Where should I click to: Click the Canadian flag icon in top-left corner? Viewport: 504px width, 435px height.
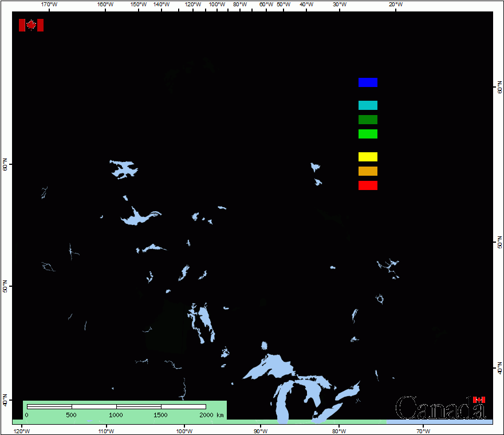click(x=31, y=25)
